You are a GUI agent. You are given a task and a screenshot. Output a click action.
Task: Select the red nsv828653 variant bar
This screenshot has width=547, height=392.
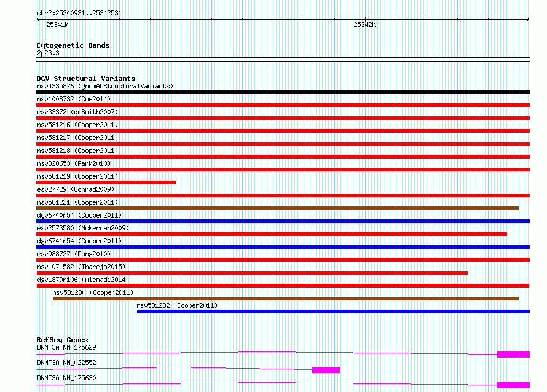point(283,170)
